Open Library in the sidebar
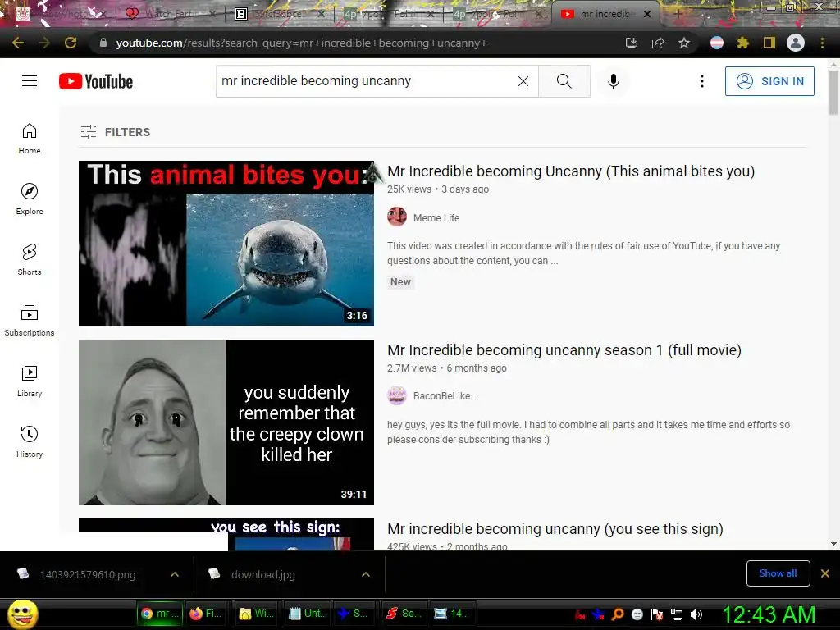The width and height of the screenshot is (840, 630). click(30, 381)
